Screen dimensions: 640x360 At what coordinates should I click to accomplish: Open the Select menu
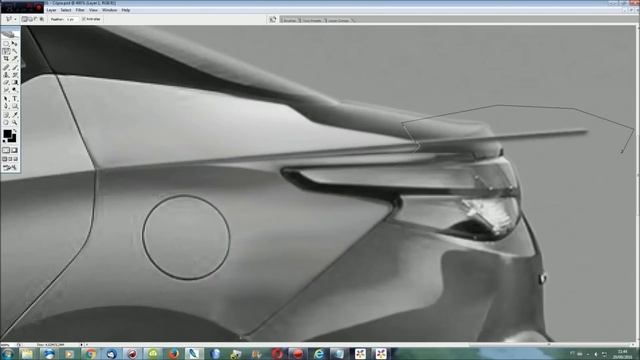[x=66, y=10]
